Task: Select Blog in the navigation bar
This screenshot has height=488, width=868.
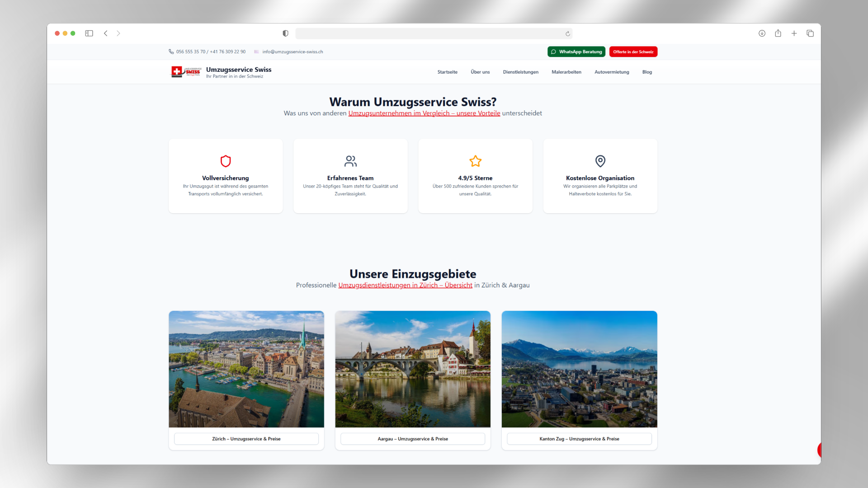Action: 647,72
